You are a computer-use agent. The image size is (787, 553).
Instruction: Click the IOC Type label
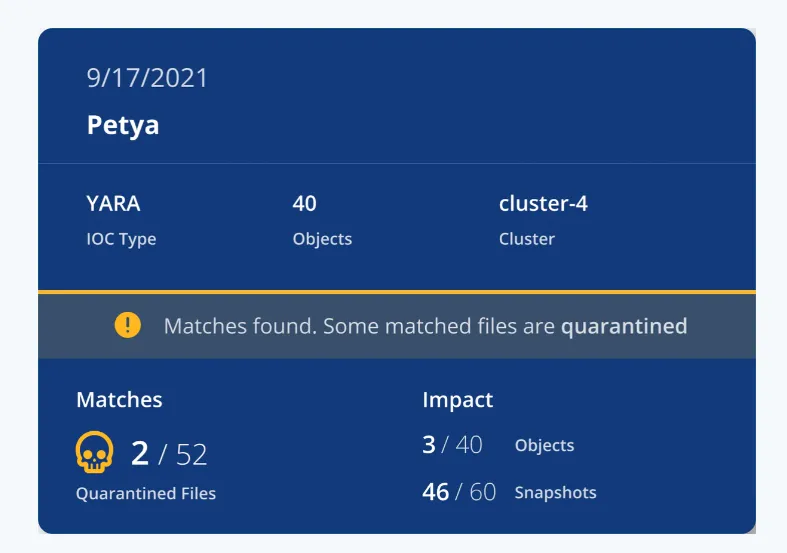(x=121, y=239)
